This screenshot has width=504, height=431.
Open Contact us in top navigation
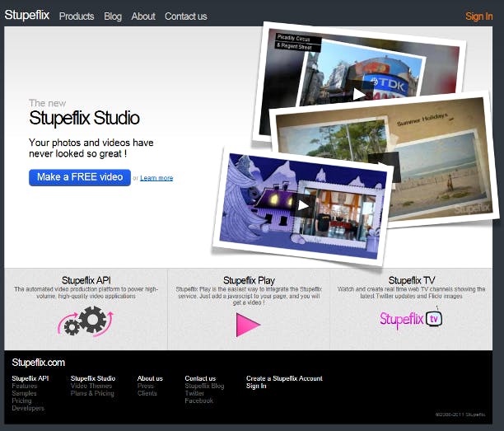pyautogui.click(x=186, y=16)
